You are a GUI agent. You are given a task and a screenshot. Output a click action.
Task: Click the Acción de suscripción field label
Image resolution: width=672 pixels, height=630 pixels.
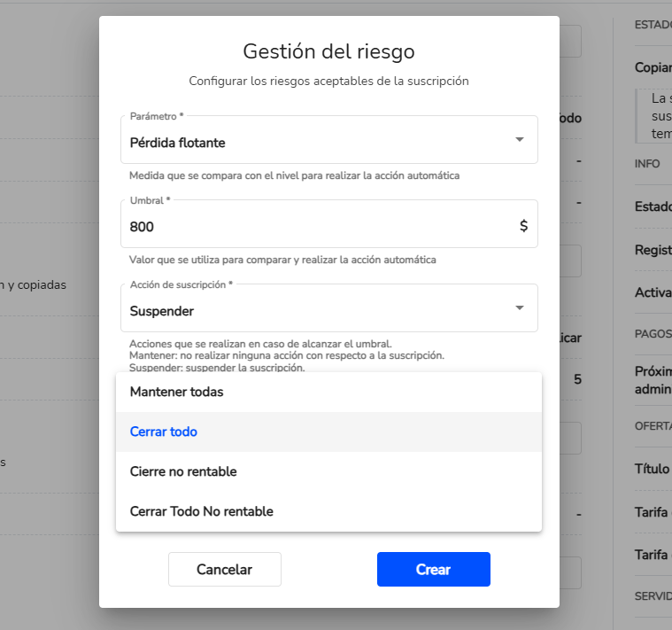[x=181, y=284]
